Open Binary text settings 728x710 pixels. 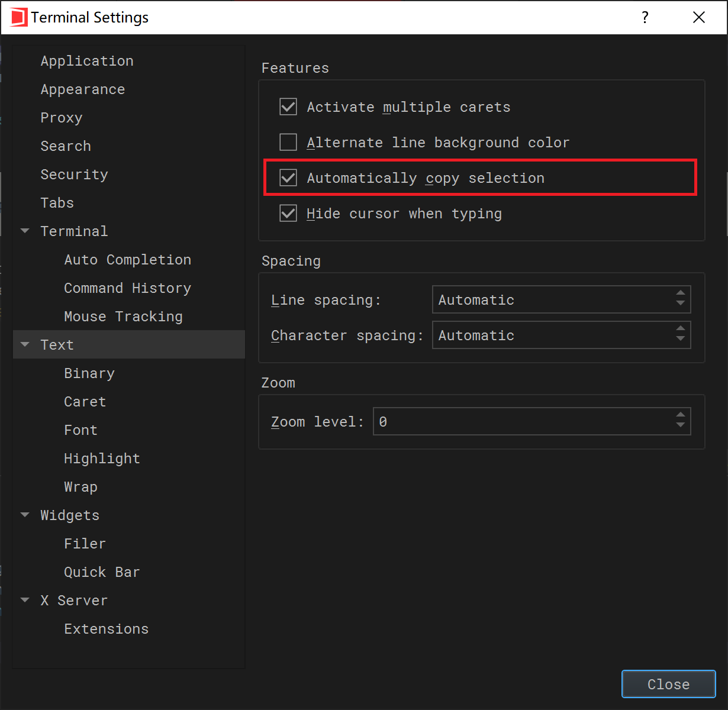tap(89, 373)
